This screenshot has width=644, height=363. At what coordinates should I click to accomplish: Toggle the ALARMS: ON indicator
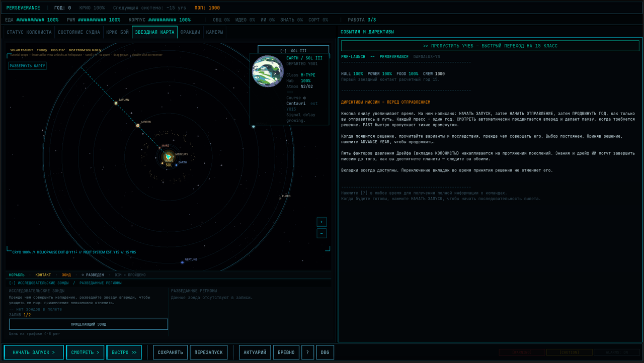point(617,352)
